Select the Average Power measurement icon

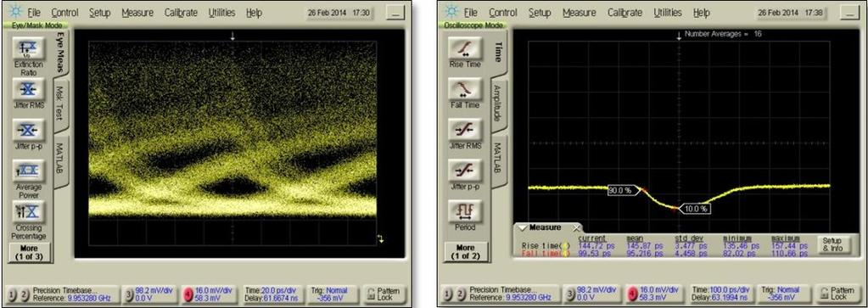pyautogui.click(x=28, y=170)
